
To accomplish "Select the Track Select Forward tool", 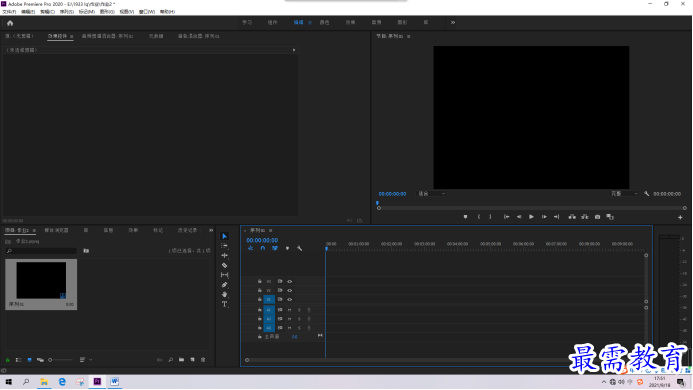I will pyautogui.click(x=225, y=246).
